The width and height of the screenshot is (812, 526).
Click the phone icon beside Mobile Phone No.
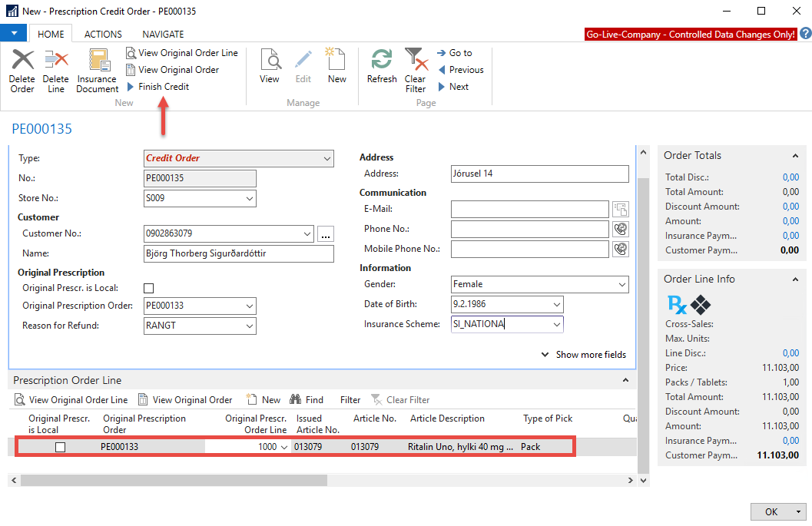click(x=621, y=249)
